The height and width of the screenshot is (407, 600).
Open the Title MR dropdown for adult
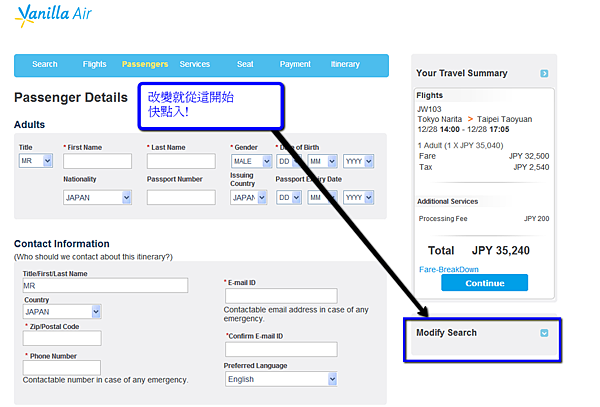[36, 161]
